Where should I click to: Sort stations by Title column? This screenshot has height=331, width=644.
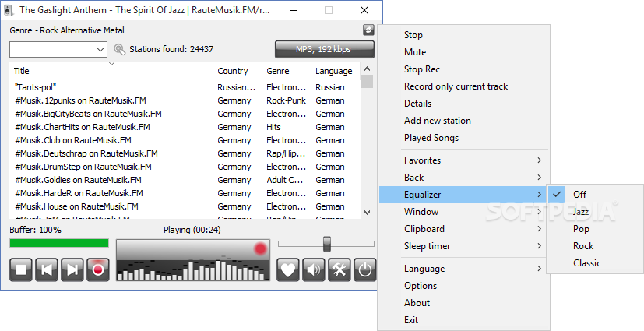pos(111,71)
